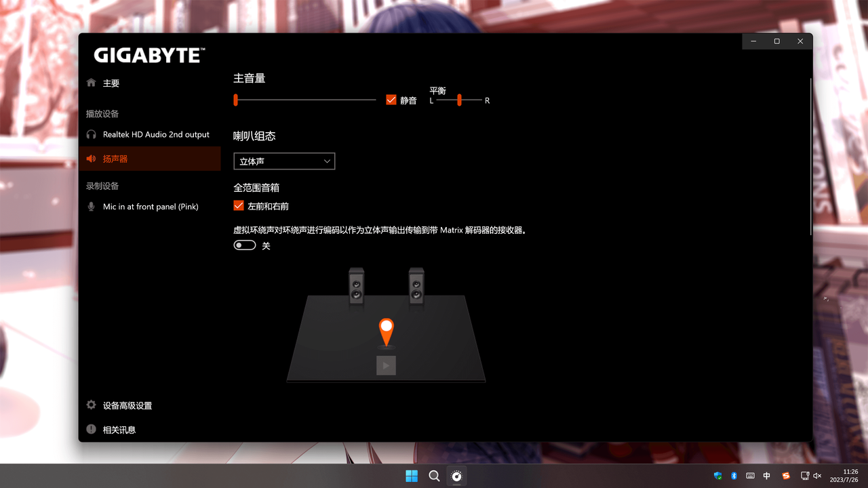868x488 pixels.
Task: Open the network tray icon
Action: coord(805,476)
